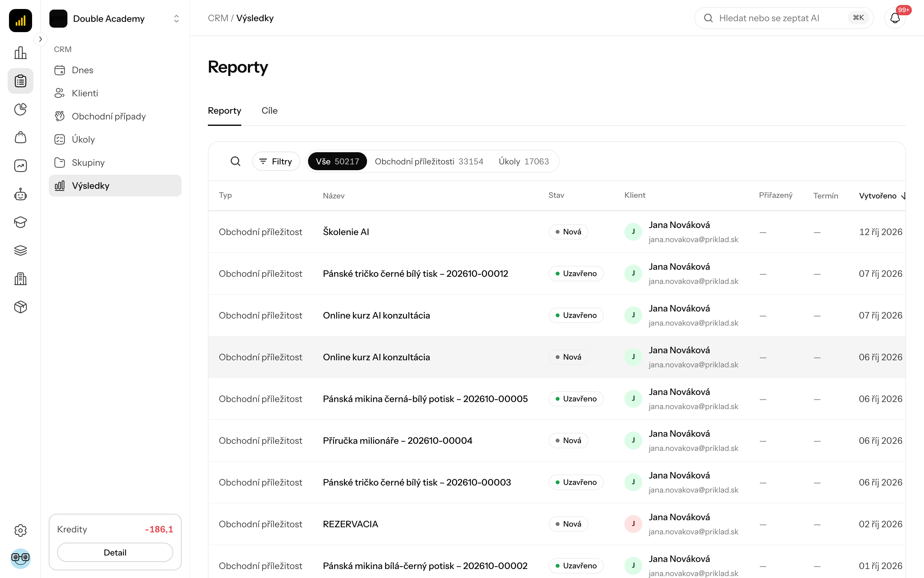Open the office building rail icon
924x578 pixels.
click(x=20, y=279)
